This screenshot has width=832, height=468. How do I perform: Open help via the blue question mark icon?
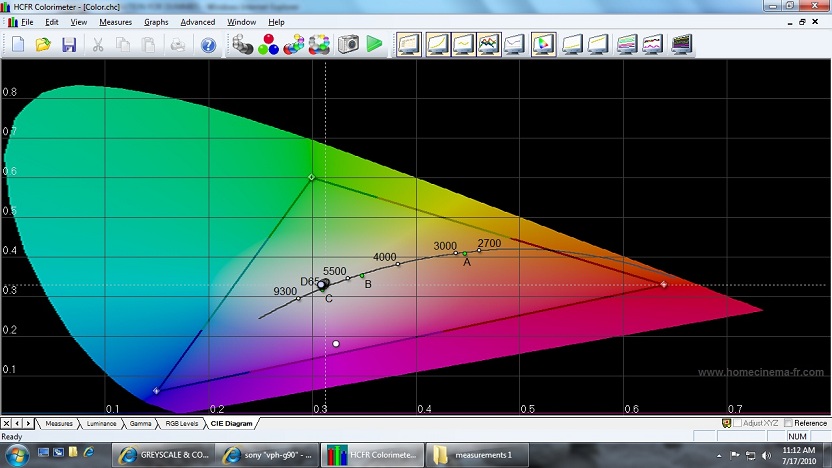(x=208, y=45)
